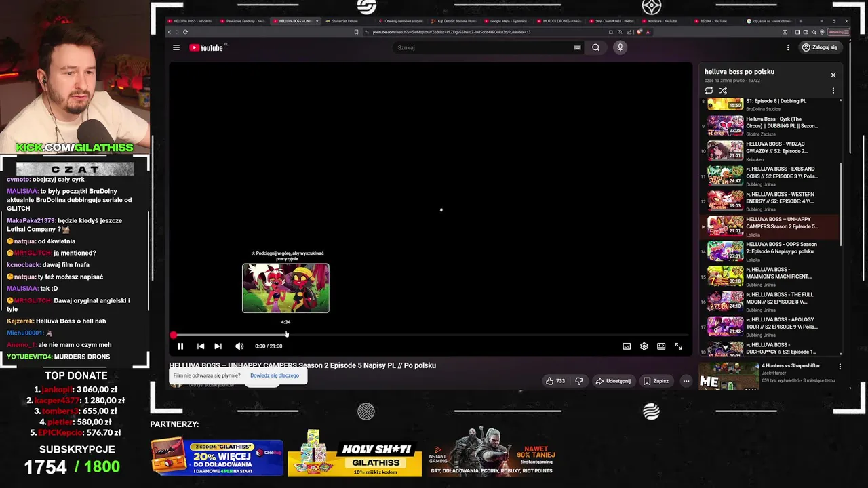This screenshot has height=488, width=868.
Task: Click the Instant Gaming partner banner
Action: coord(492,452)
